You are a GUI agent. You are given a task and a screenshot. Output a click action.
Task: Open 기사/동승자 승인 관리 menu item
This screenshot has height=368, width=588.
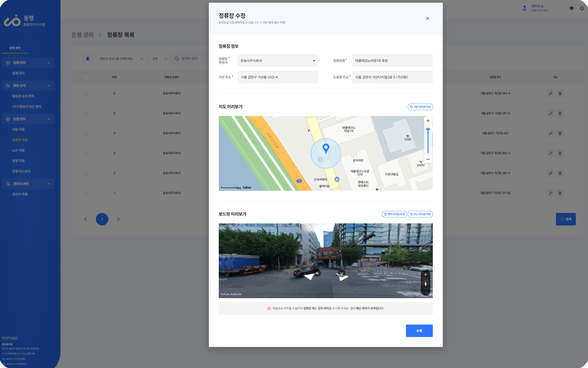[26, 106]
